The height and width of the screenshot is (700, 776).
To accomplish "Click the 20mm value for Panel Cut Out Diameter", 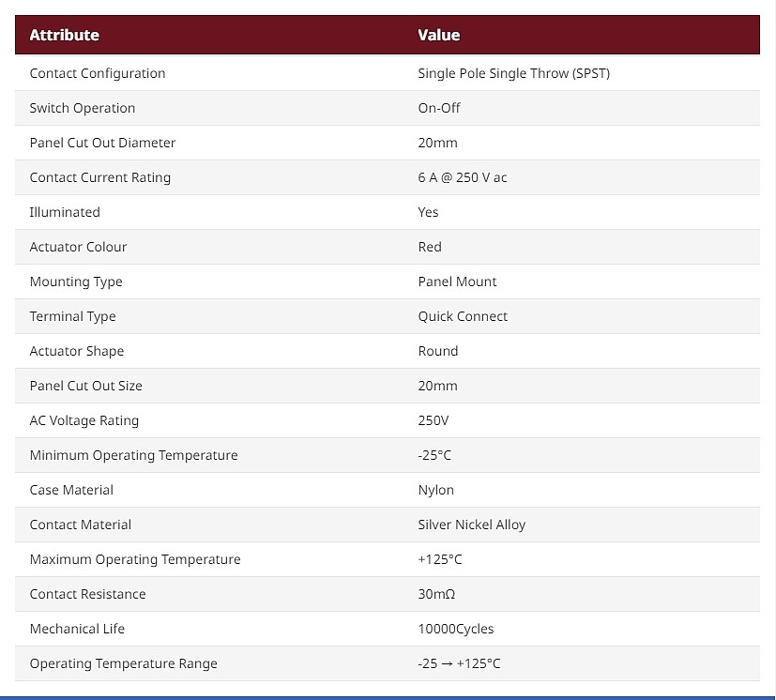I will [437, 143].
